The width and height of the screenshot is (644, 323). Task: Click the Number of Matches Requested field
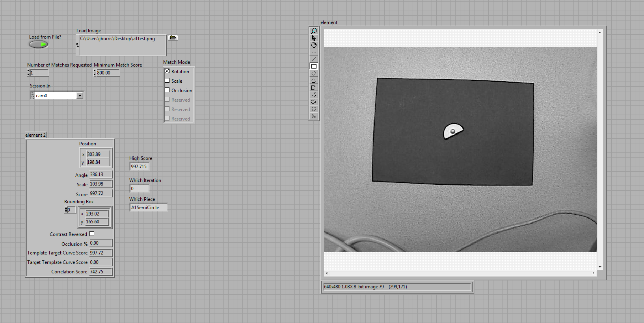coord(39,73)
